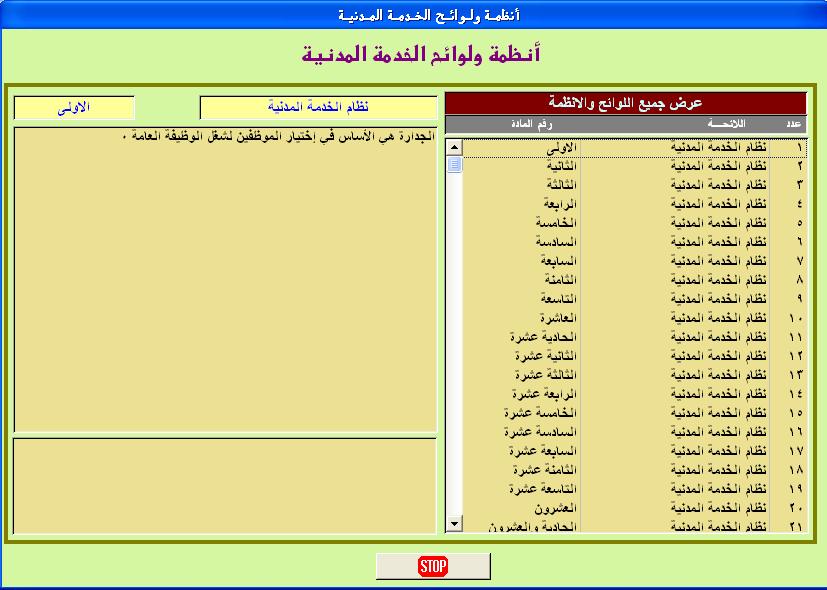
Task: Click the نظام الخدمة المدنية field
Action: pyautogui.click(x=319, y=108)
